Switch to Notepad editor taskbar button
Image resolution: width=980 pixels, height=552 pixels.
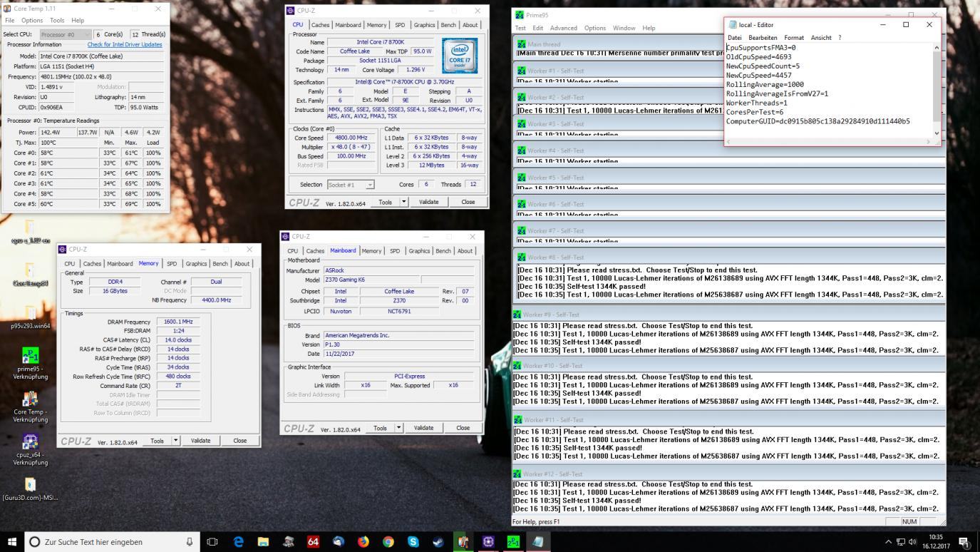[x=538, y=541]
